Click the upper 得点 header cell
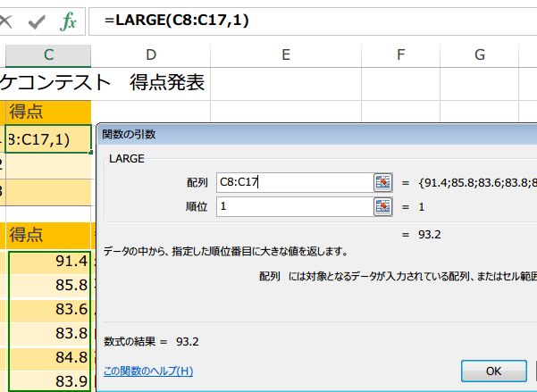 48,113
